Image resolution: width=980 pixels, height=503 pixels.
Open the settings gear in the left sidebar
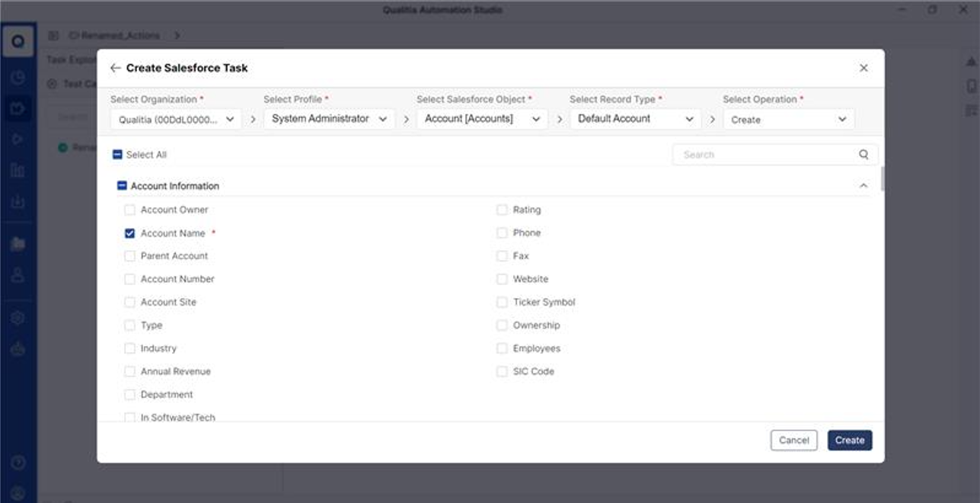[x=18, y=318]
